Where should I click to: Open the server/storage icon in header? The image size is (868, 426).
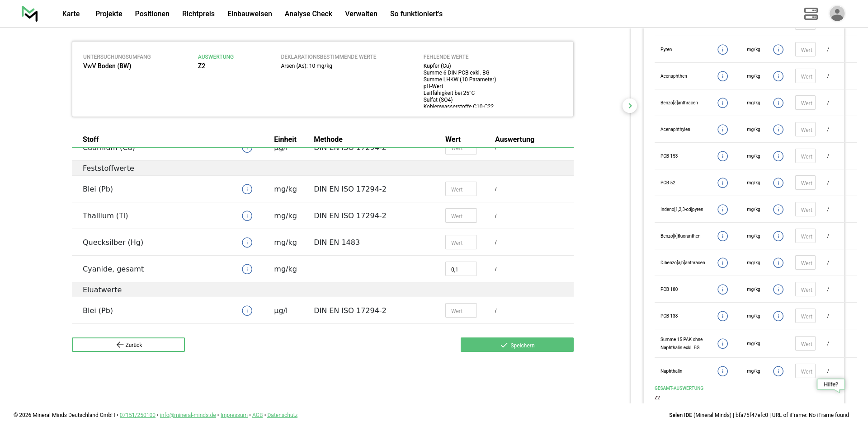tap(811, 14)
